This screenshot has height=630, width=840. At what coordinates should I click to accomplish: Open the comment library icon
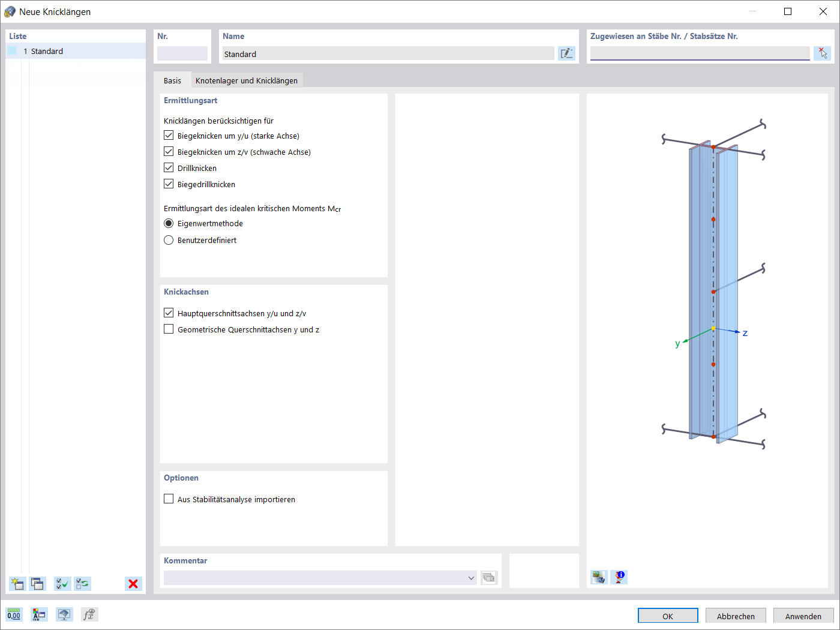(489, 578)
